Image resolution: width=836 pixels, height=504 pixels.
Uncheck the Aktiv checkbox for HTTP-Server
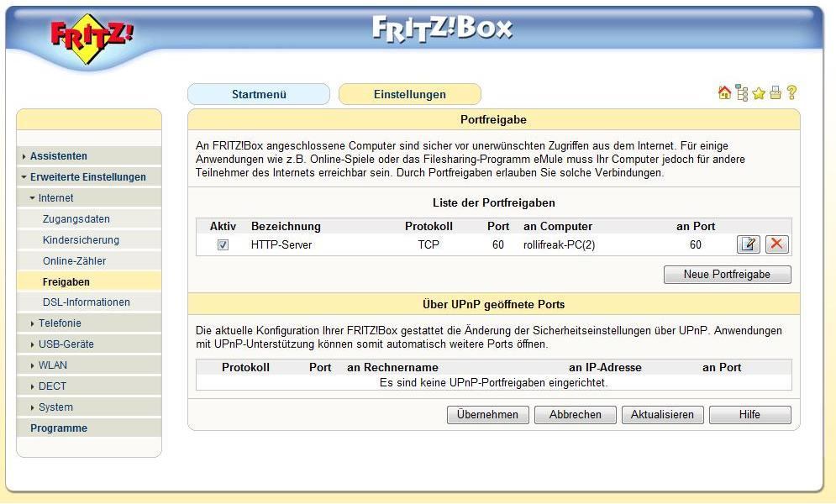click(x=223, y=245)
